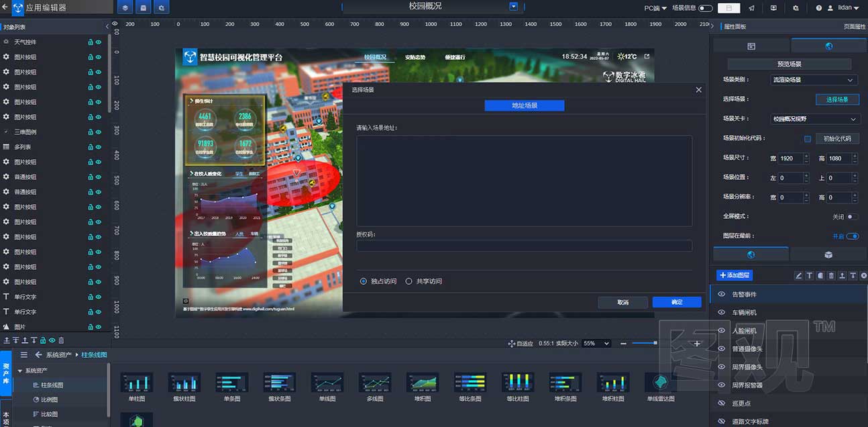
Task: Click the send/publish paper-plane icon
Action: (x=751, y=8)
